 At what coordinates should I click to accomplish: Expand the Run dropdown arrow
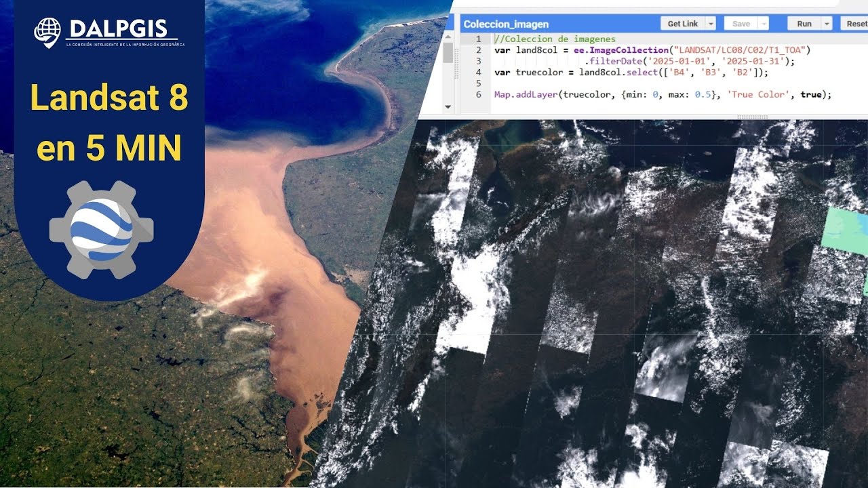827,23
